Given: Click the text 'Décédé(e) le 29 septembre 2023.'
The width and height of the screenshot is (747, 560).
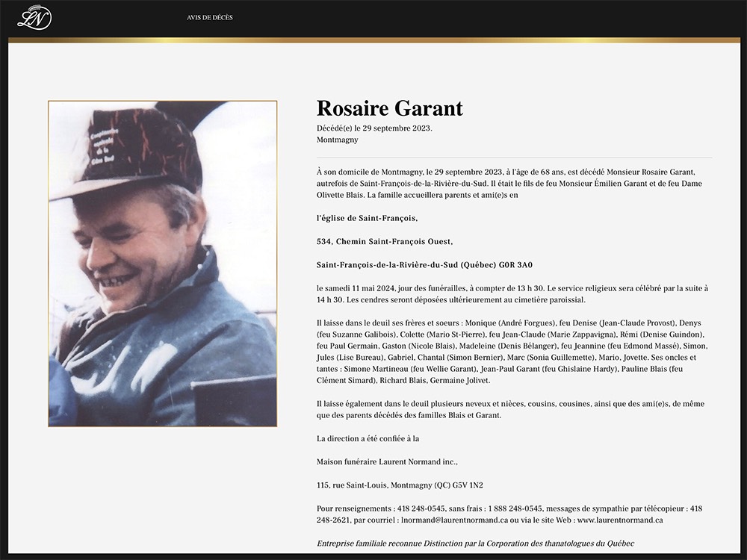Looking at the screenshot, I should tap(374, 128).
